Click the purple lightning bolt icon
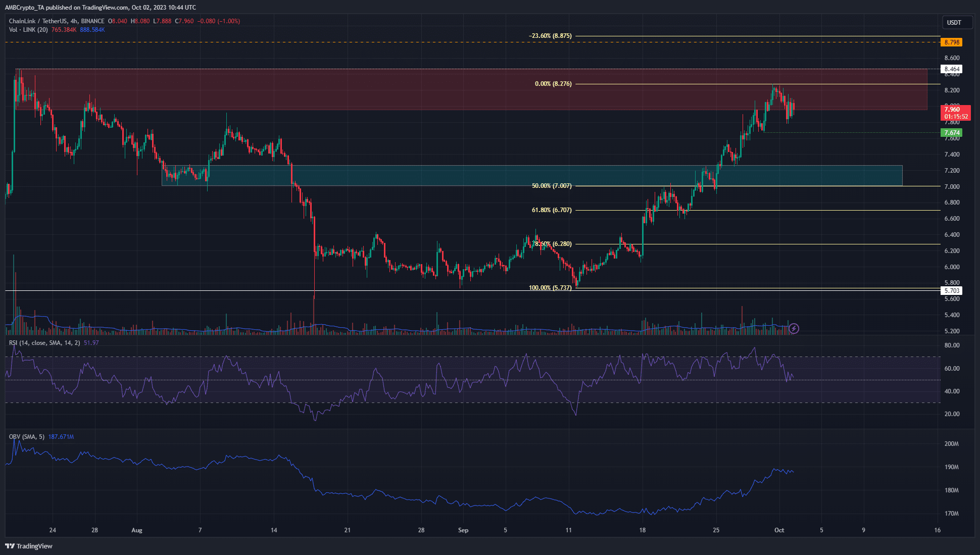The image size is (980, 555). [794, 329]
